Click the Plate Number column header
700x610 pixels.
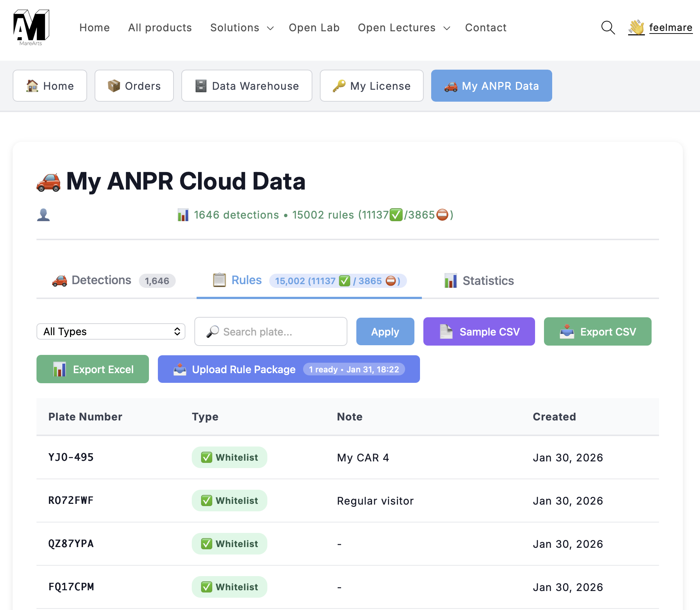pyautogui.click(x=85, y=417)
